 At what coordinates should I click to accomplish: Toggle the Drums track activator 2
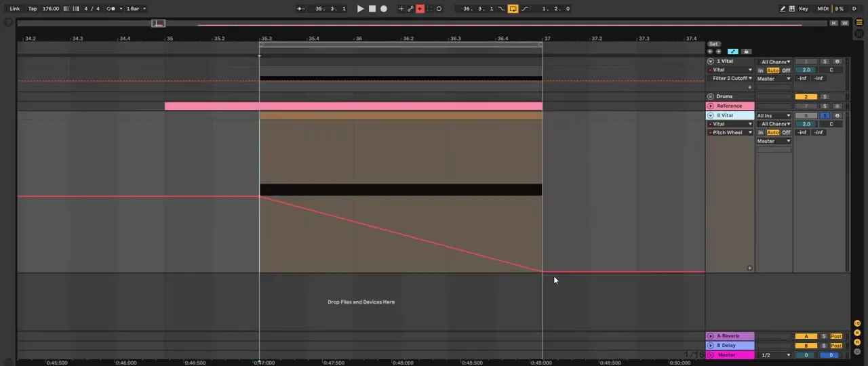click(806, 96)
